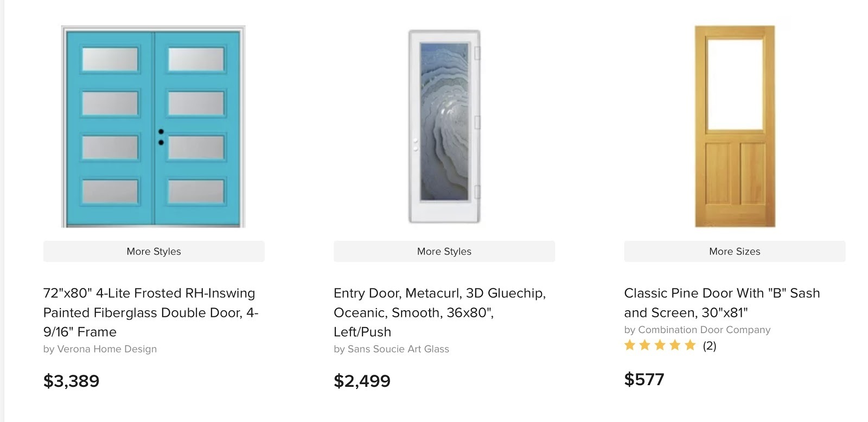Open the blue double door product image
Image resolution: width=868 pixels, height=422 pixels.
pyautogui.click(x=153, y=126)
